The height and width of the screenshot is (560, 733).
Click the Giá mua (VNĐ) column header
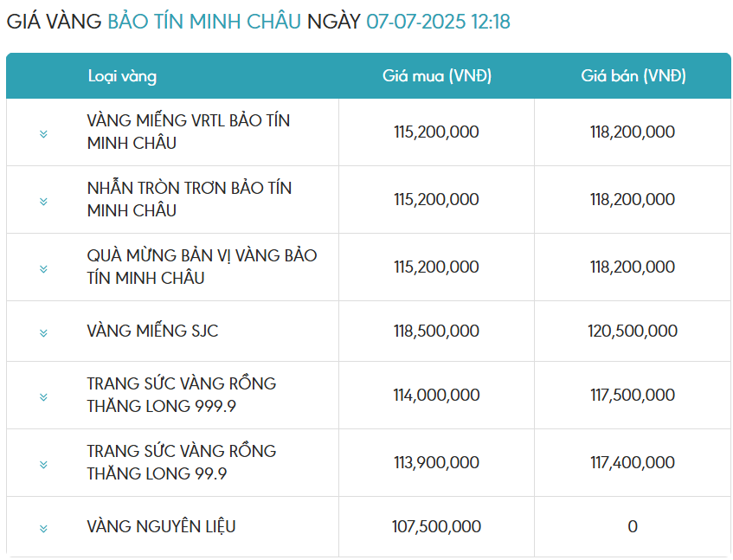coord(437,75)
